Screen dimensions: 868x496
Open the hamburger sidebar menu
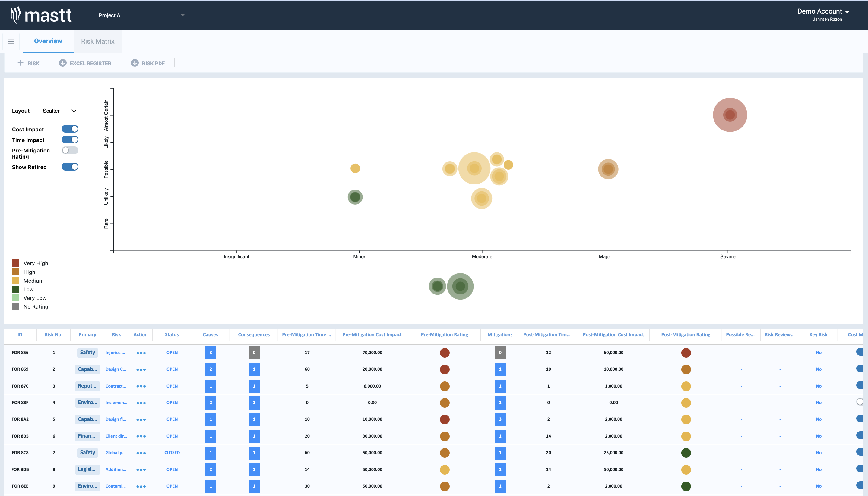coord(11,42)
